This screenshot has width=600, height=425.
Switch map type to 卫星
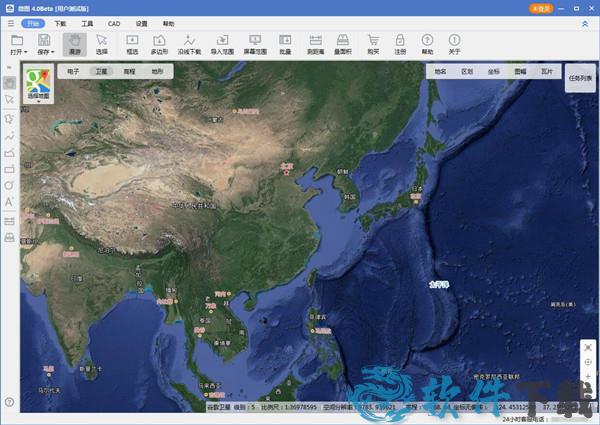pyautogui.click(x=101, y=71)
